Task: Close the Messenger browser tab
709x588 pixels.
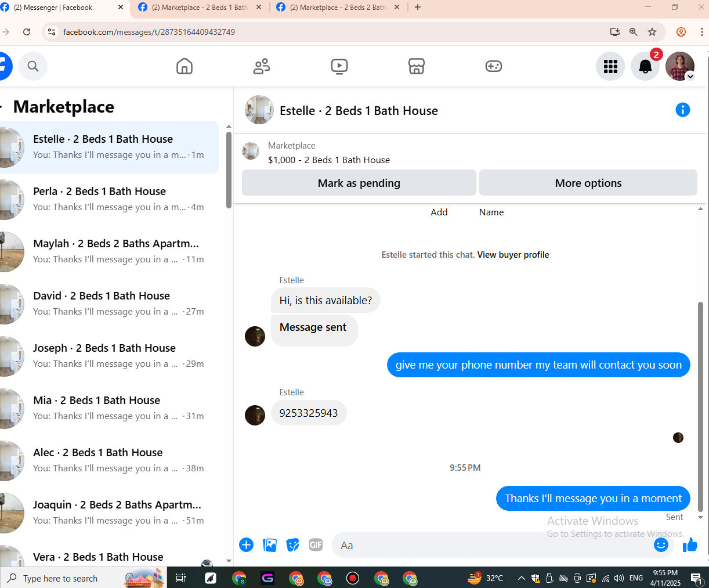Action: (121, 8)
